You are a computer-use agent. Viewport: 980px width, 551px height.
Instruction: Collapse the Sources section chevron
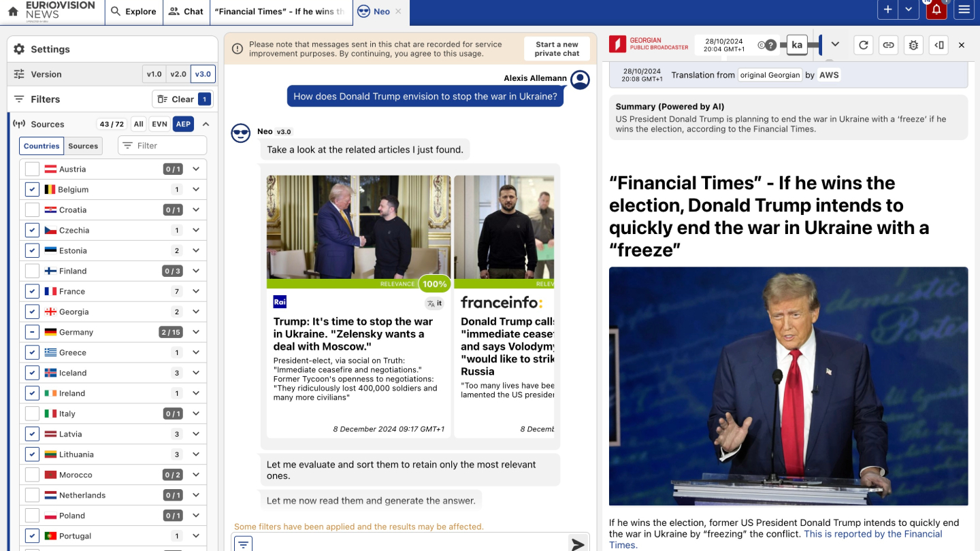(206, 124)
